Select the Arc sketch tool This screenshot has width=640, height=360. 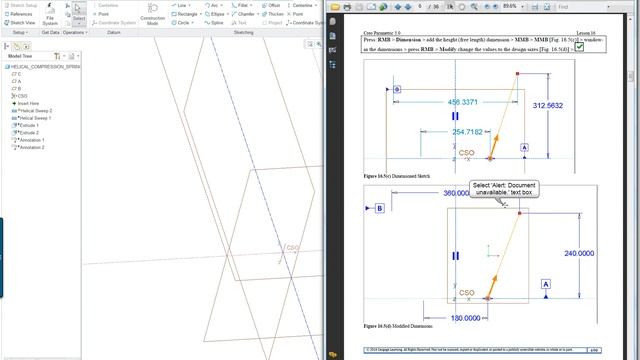point(211,5)
